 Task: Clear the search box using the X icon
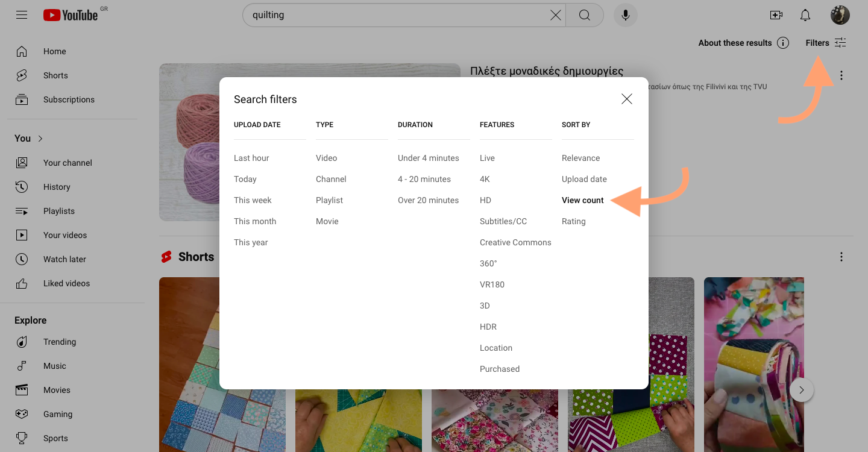(x=555, y=14)
